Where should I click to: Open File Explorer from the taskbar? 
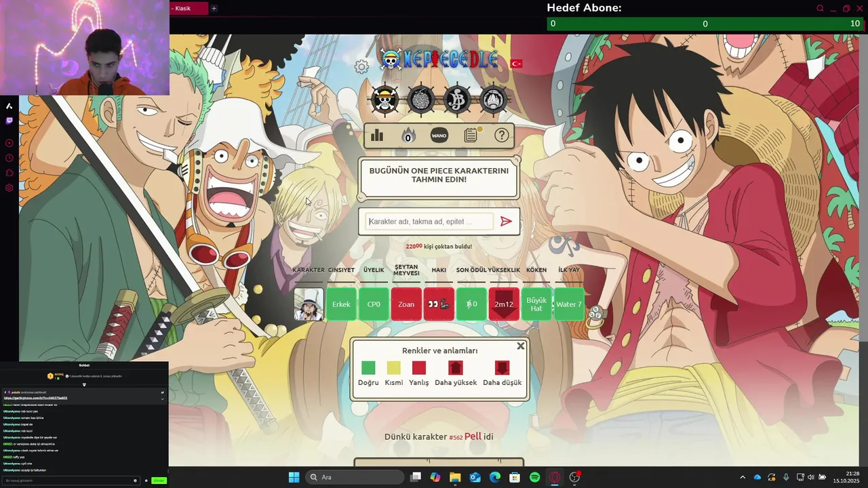[455, 477]
